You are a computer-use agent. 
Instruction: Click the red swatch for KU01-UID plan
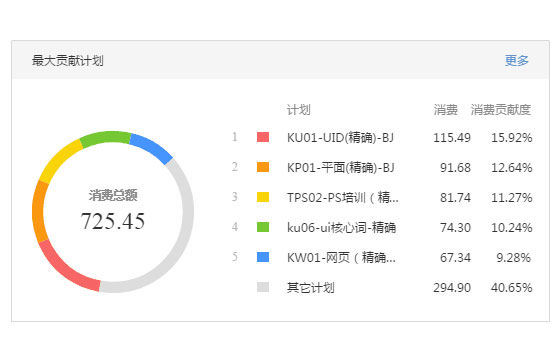tap(263, 137)
